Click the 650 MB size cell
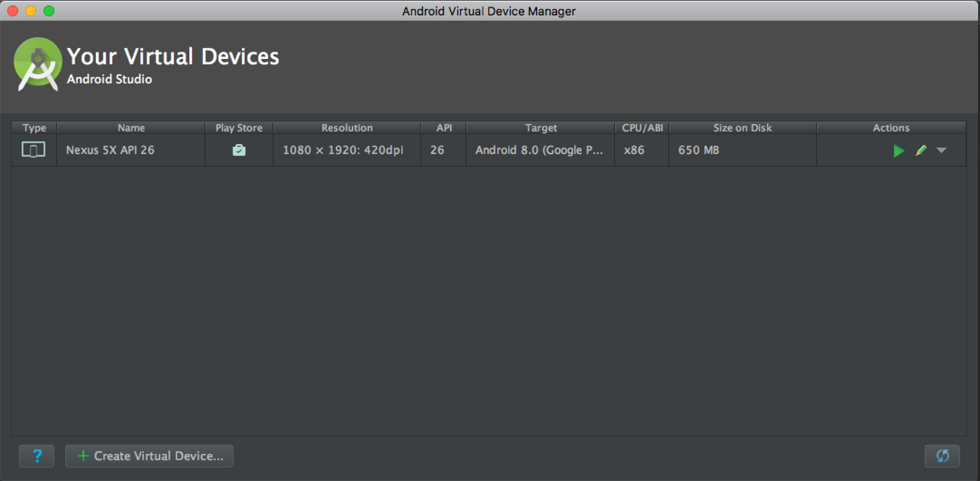Viewport: 980px width, 481px height. point(742,150)
